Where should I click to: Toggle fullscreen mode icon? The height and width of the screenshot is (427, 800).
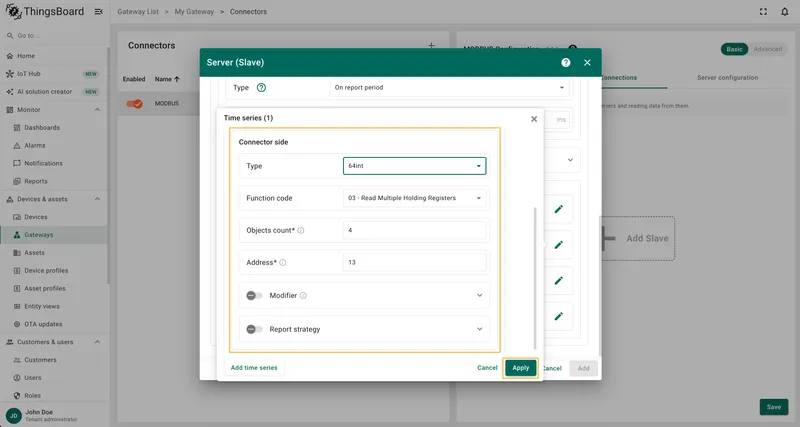coord(763,11)
